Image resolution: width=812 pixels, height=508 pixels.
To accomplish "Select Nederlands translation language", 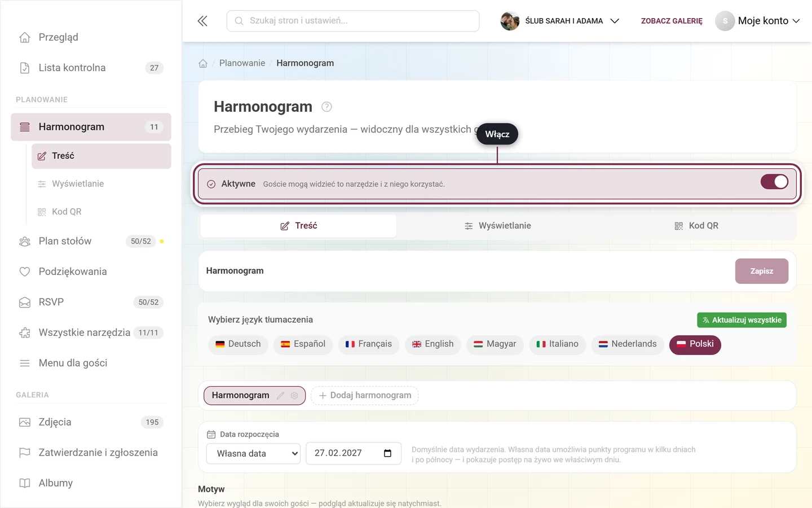I will pyautogui.click(x=628, y=344).
